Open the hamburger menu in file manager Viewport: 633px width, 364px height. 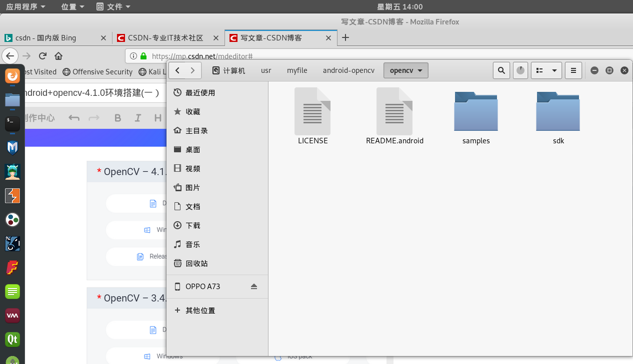coord(573,70)
